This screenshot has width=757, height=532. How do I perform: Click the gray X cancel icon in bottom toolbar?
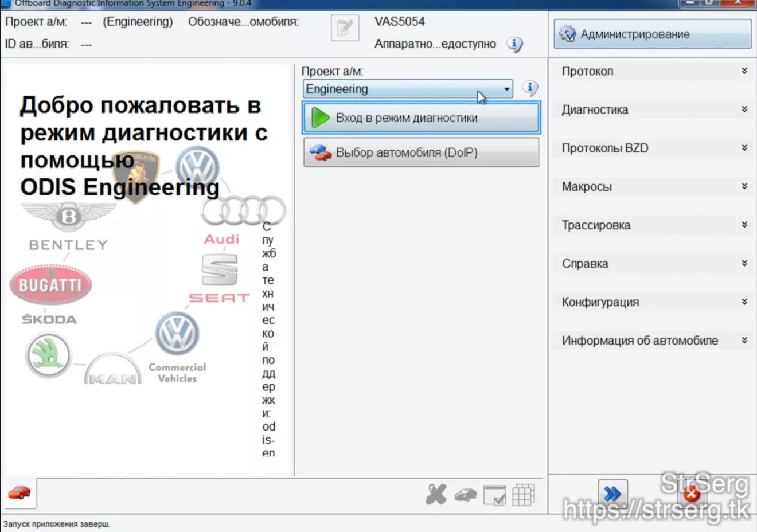(x=436, y=494)
